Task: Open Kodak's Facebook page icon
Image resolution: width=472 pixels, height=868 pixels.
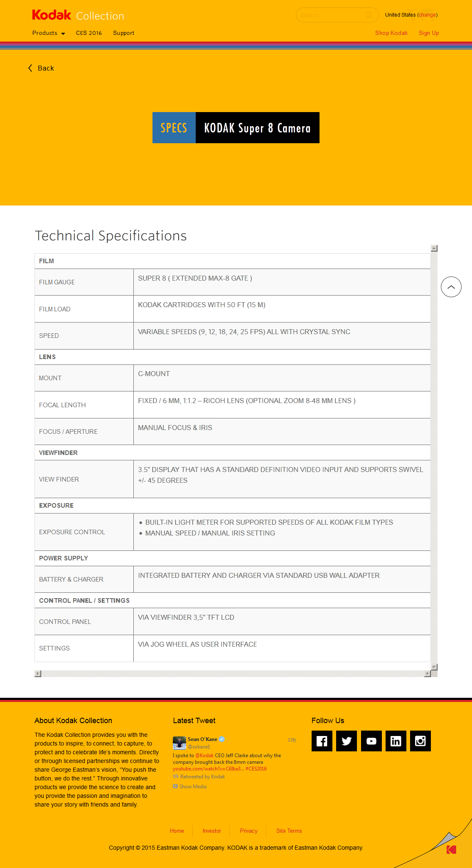Action: [322, 741]
